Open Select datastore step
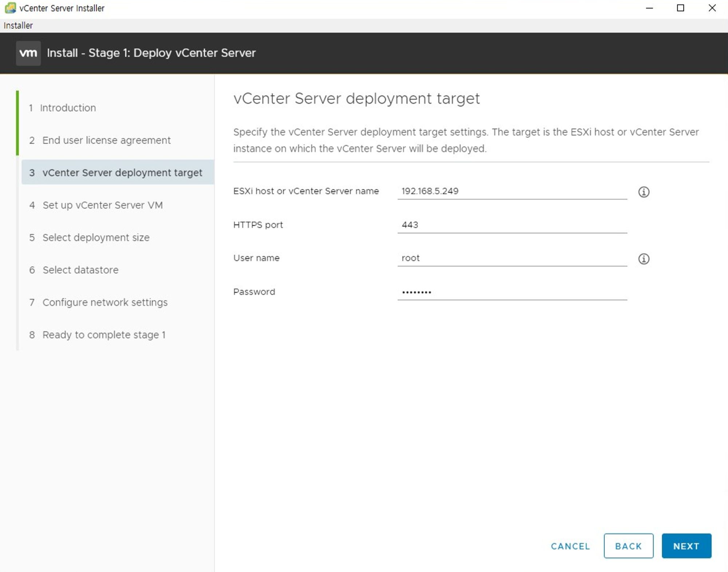The image size is (728, 572). [x=80, y=270]
